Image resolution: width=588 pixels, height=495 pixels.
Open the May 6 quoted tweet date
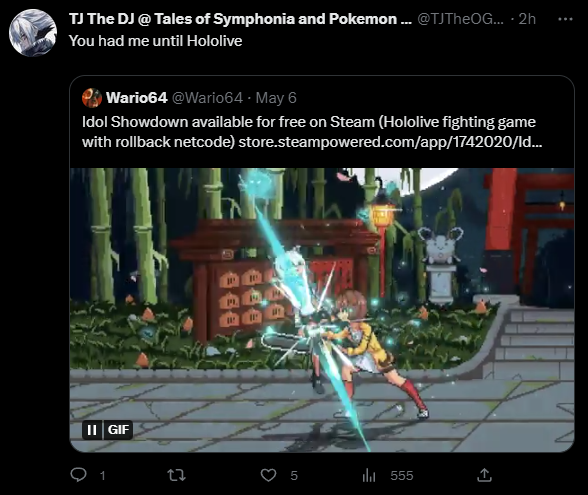click(276, 98)
